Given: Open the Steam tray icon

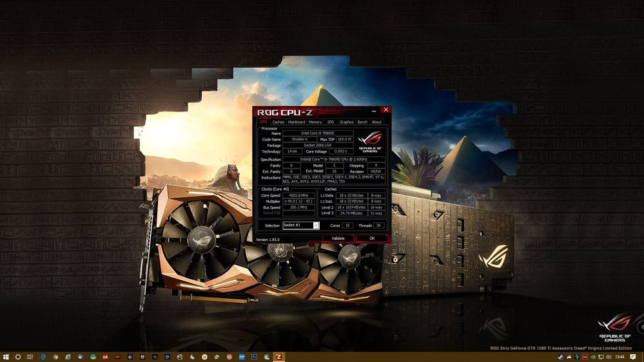Looking at the screenshot, I should (561, 357).
